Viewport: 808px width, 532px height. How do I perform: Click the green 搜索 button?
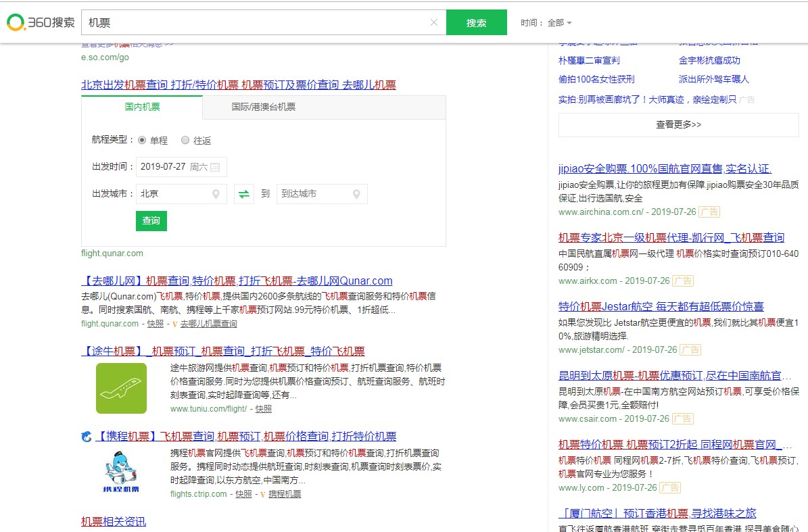[476, 23]
